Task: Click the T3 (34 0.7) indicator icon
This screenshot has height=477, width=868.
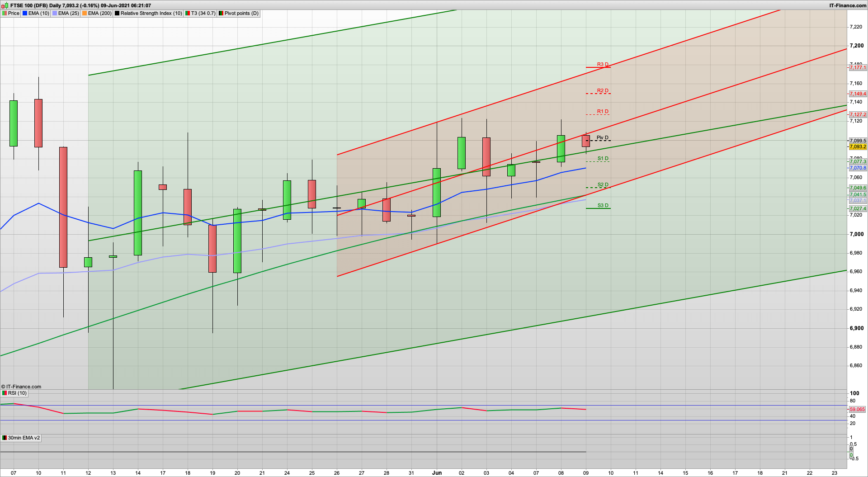Action: point(187,13)
